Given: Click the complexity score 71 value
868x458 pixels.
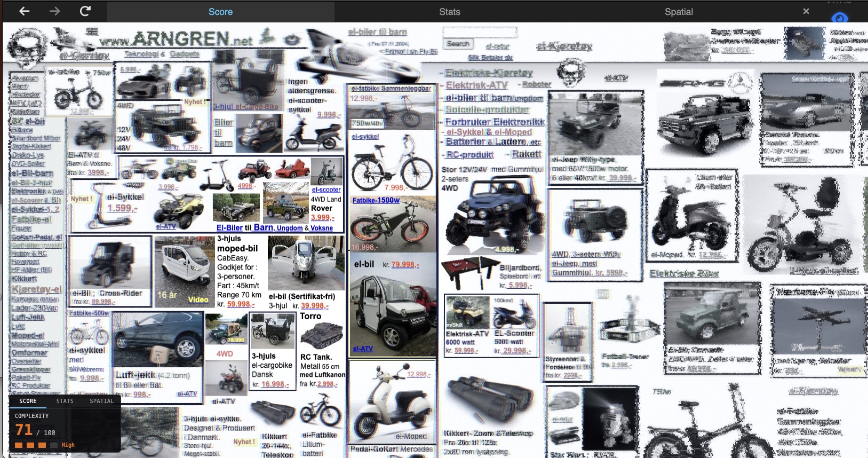Looking at the screenshot, I should [x=23, y=430].
